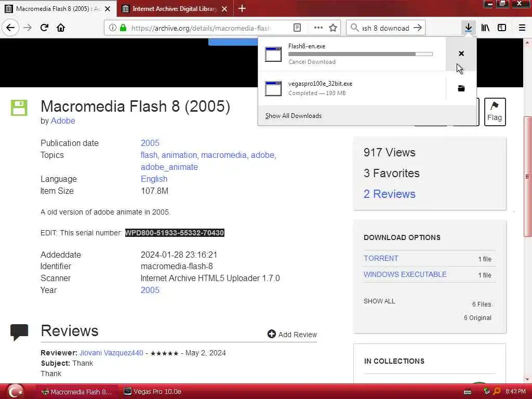Open the Start menu orb on taskbar

pyautogui.click(x=15, y=391)
